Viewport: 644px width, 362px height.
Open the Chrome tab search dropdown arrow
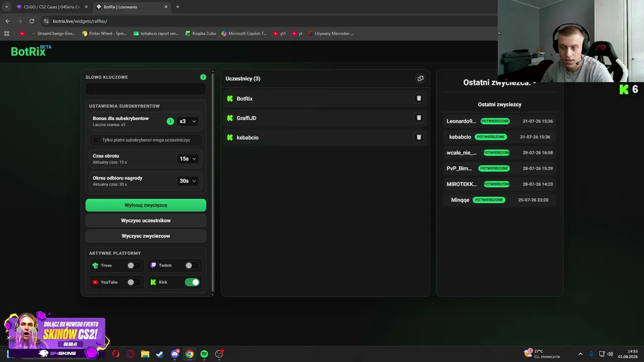[6, 7]
